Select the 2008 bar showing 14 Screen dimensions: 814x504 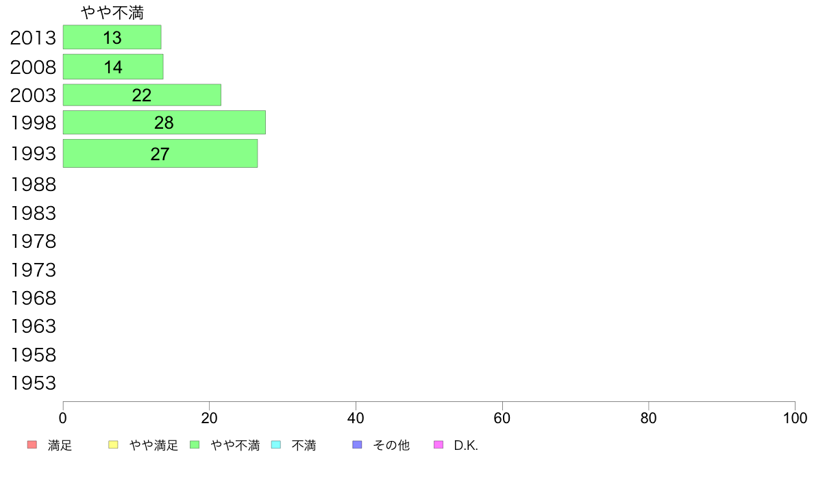click(x=113, y=67)
